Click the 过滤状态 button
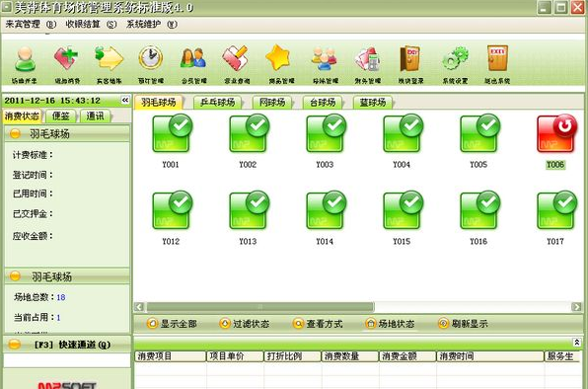588x389 pixels. pos(245,324)
